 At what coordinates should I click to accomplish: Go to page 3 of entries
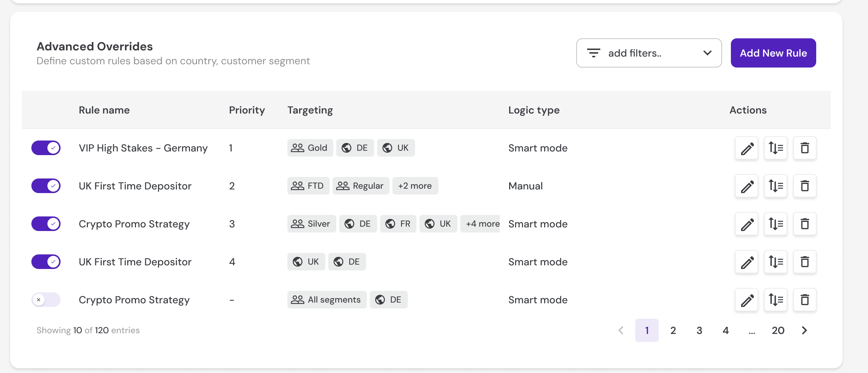click(x=700, y=330)
